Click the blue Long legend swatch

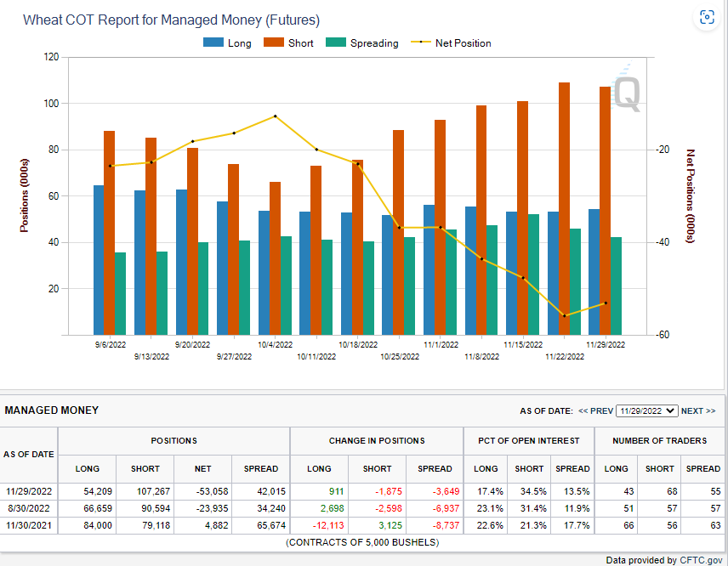coord(213,42)
